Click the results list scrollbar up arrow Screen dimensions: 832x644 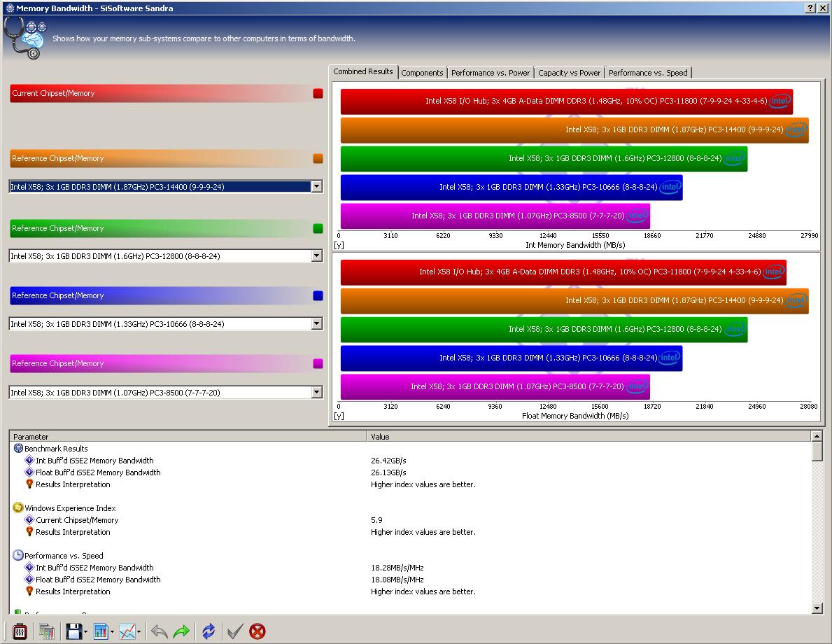pyautogui.click(x=817, y=436)
